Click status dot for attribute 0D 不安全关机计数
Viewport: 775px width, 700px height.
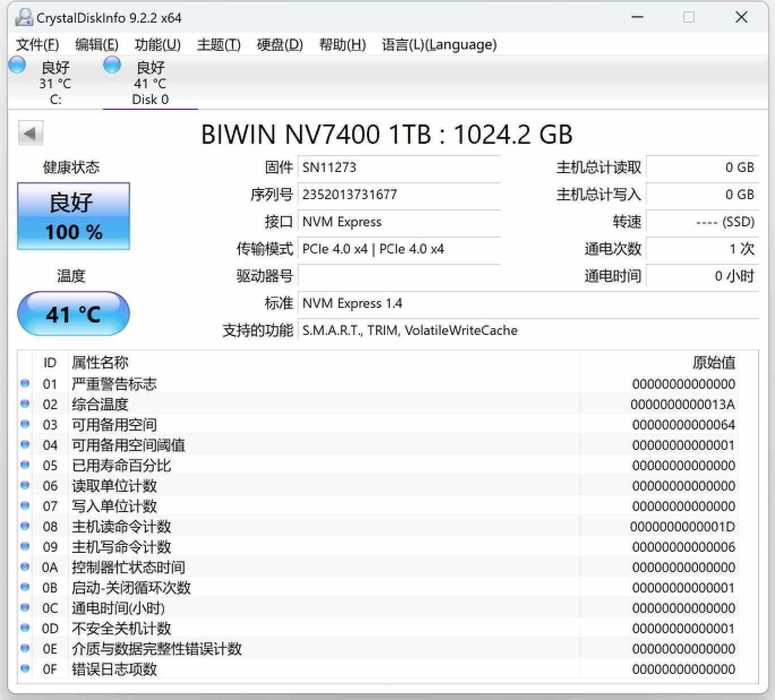point(25,628)
